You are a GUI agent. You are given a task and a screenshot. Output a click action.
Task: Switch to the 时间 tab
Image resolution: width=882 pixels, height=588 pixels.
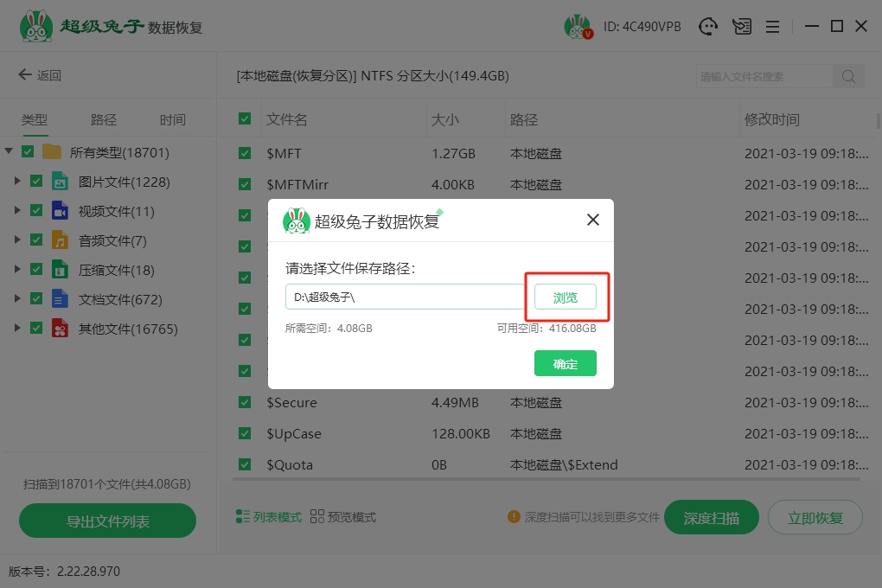[x=172, y=120]
